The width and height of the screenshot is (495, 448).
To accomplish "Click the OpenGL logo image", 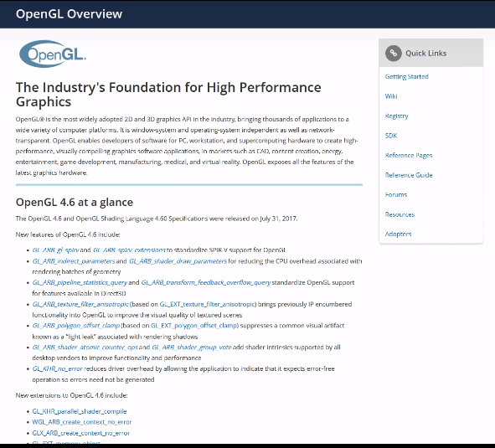I will [x=53, y=54].
